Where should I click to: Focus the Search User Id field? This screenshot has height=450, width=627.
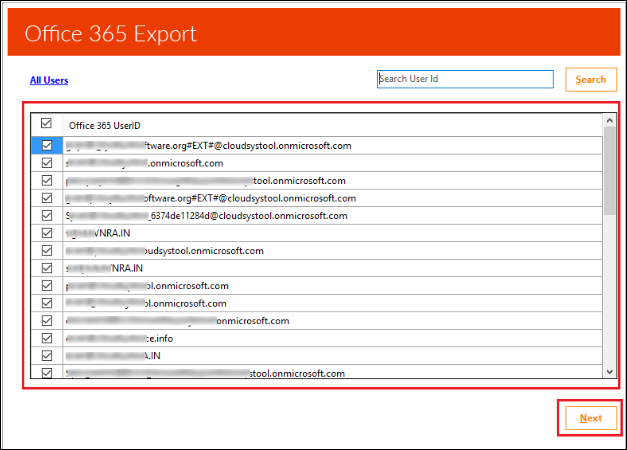point(465,79)
